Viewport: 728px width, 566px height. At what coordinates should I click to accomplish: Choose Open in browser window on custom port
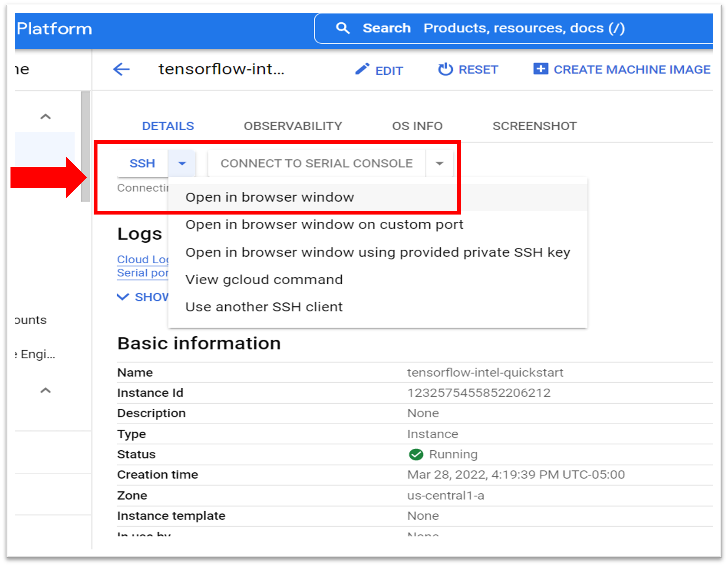[324, 225]
